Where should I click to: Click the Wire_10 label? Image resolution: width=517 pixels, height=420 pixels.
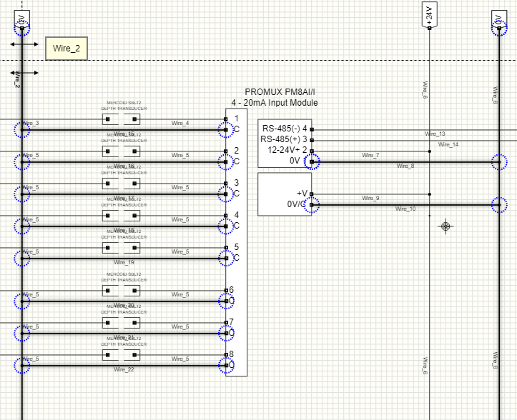(x=405, y=209)
